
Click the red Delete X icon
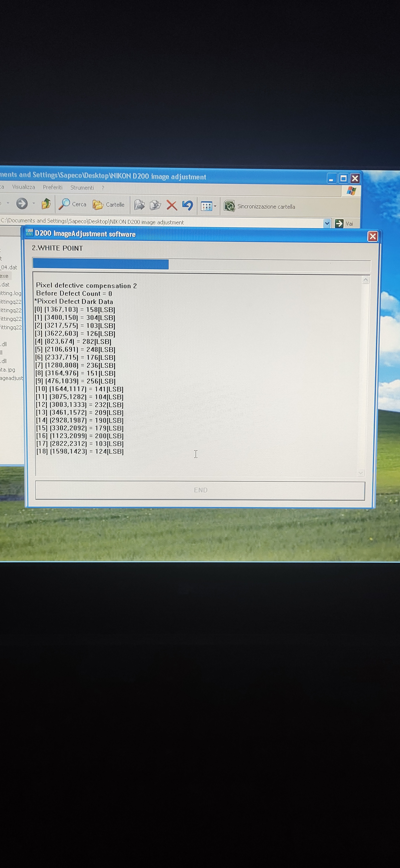pos(172,205)
